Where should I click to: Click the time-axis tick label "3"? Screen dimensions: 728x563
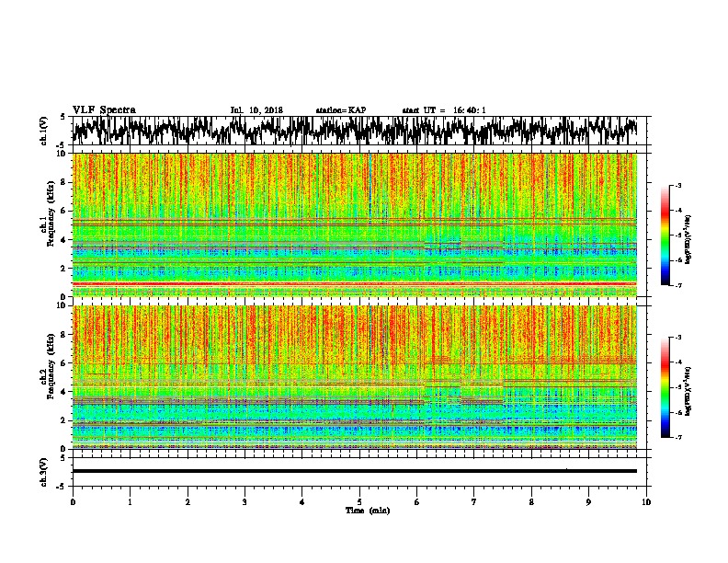point(245,502)
